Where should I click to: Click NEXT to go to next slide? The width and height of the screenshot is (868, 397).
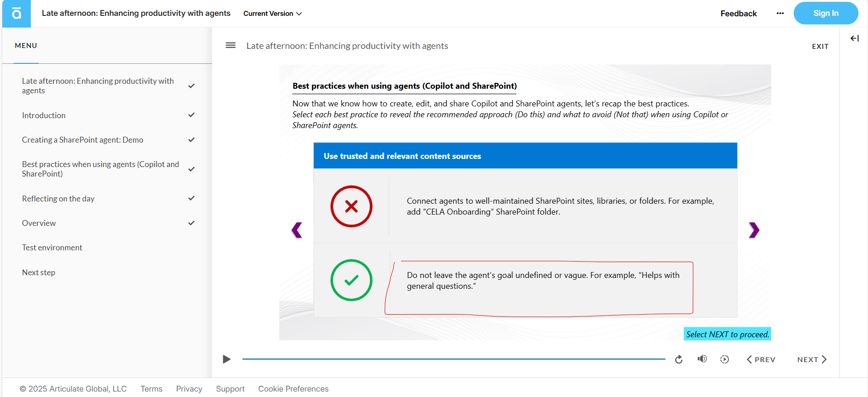click(x=812, y=359)
